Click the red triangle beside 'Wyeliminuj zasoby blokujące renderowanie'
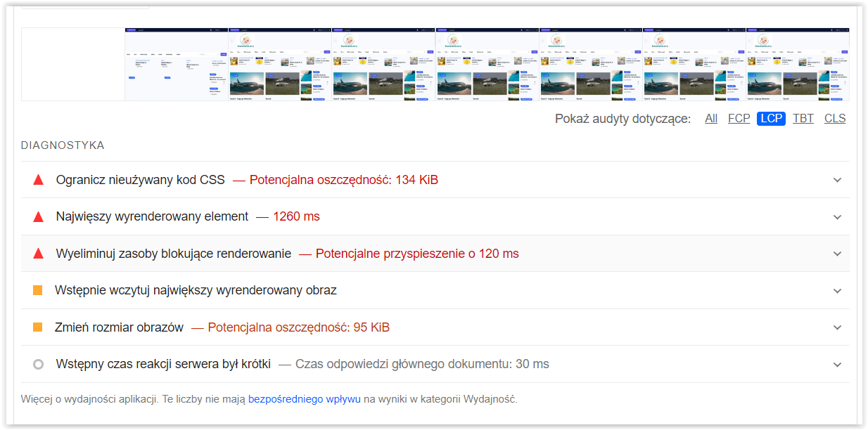Image resolution: width=868 pixels, height=430 pixels. click(x=39, y=254)
